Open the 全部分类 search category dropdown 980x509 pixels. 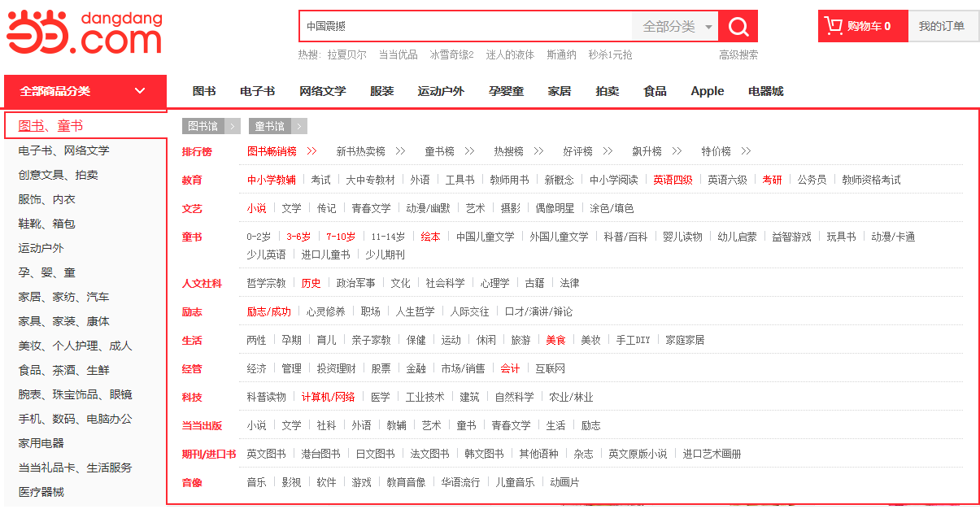tap(676, 27)
